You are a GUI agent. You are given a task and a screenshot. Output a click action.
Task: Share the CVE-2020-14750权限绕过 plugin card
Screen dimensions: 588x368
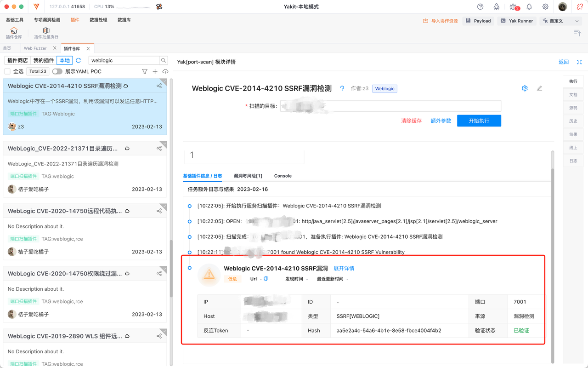click(159, 274)
